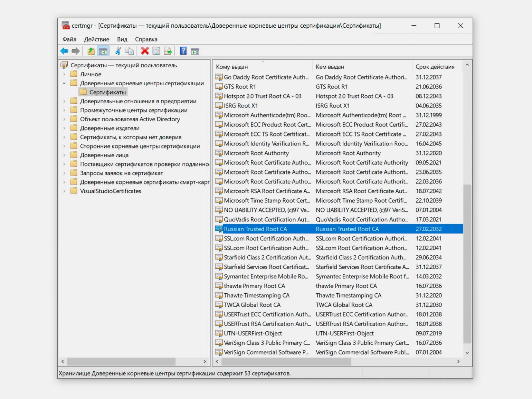Viewport: 532px width, 399px height.
Task: Expand the Личное folder
Action: coord(64,74)
